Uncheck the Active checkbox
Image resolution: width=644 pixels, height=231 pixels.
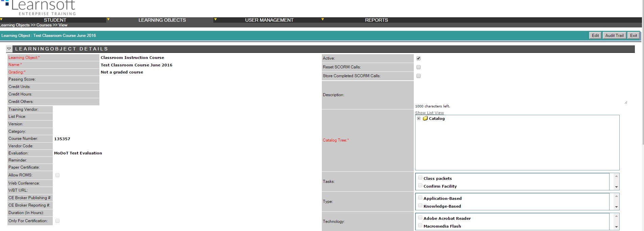click(419, 58)
